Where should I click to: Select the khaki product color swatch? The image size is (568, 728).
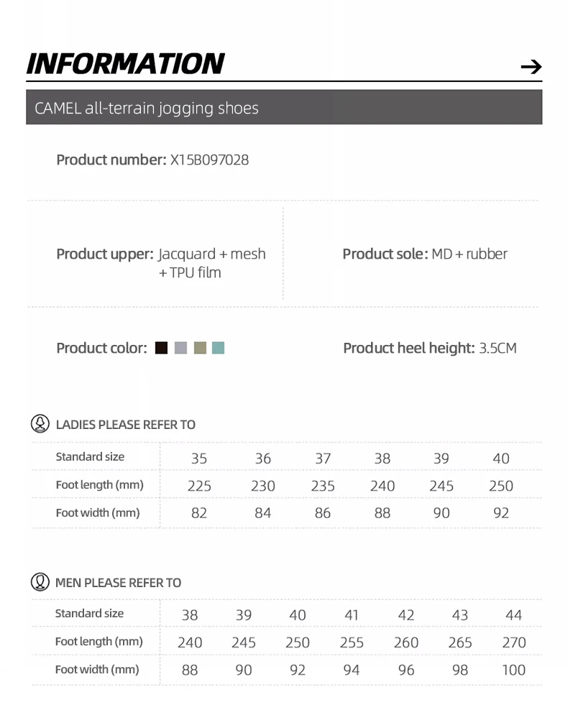pos(200,348)
